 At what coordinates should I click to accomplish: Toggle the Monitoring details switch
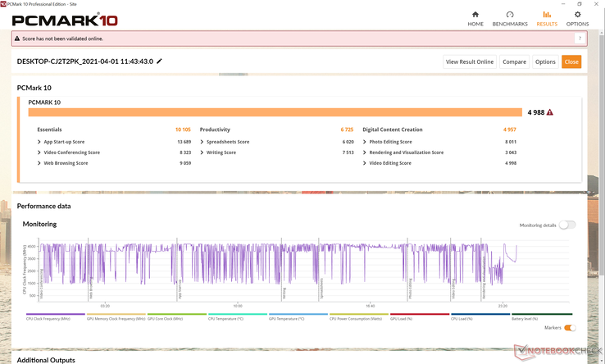567,225
